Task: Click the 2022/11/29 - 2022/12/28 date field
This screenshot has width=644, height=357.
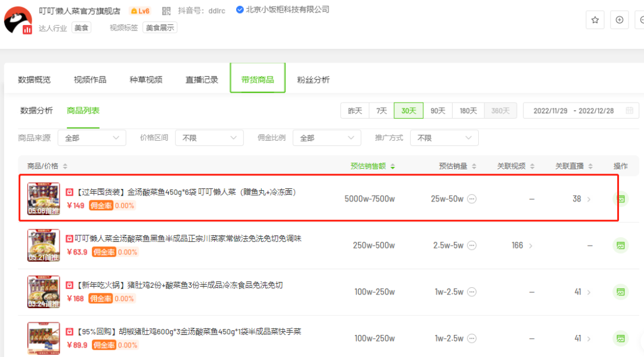Action: 581,110
